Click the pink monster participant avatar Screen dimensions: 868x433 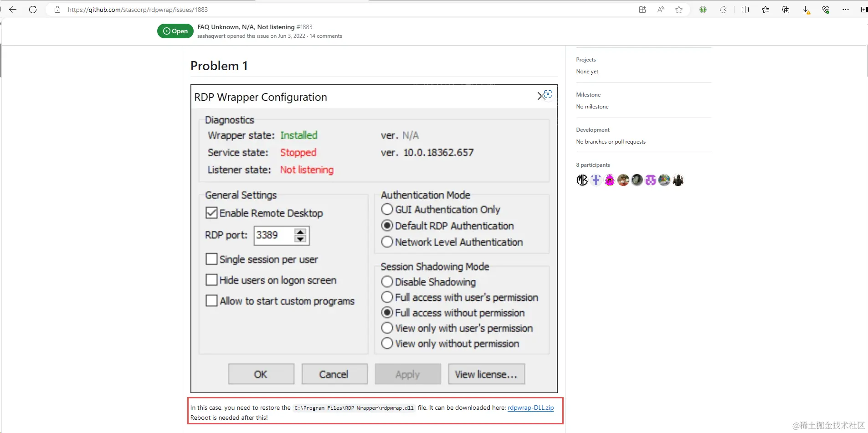pyautogui.click(x=610, y=180)
